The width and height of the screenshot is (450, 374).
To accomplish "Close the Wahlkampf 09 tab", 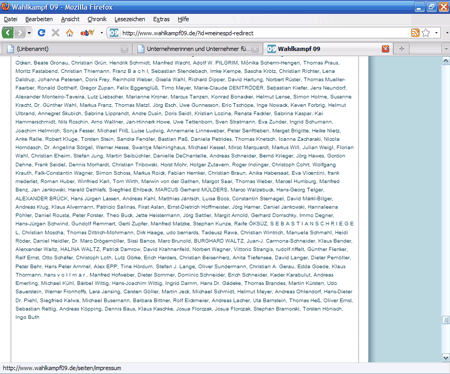I will [x=386, y=49].
